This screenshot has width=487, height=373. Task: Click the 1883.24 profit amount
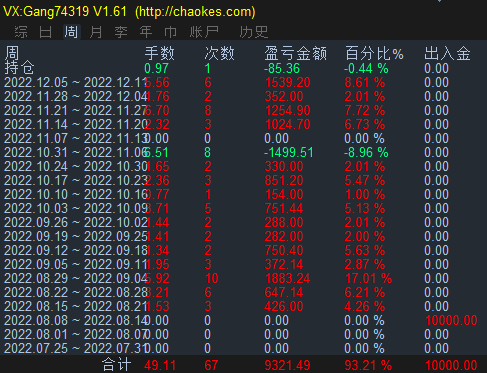click(287, 278)
